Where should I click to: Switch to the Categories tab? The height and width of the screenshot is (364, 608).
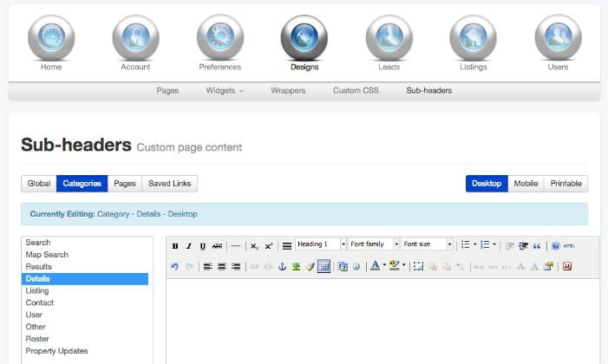(x=82, y=184)
